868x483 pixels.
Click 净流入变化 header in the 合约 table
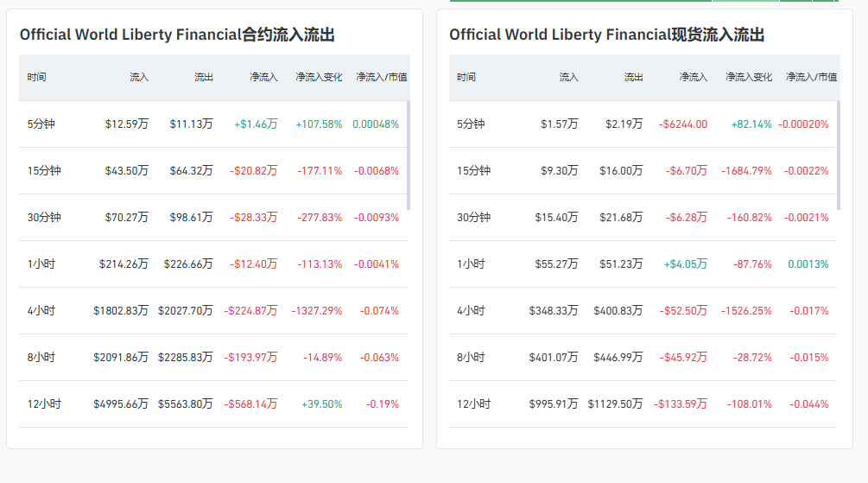[319, 78]
